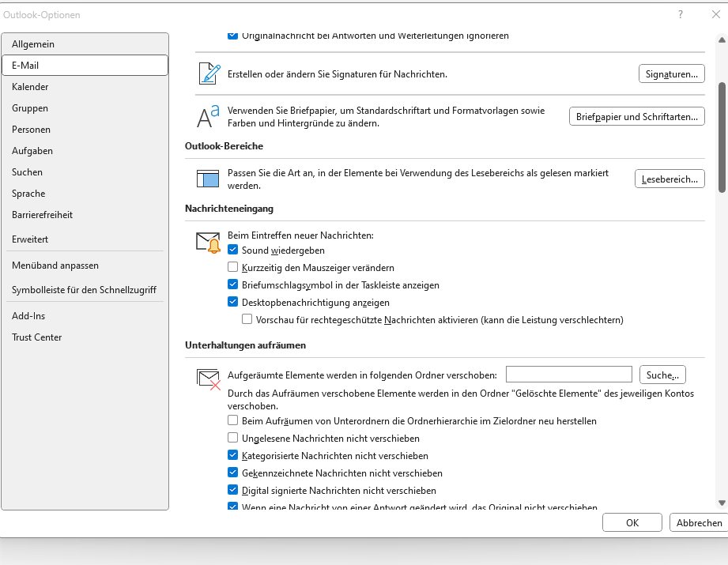Open Sprache options category
The width and height of the screenshot is (728, 565).
pyautogui.click(x=85, y=194)
